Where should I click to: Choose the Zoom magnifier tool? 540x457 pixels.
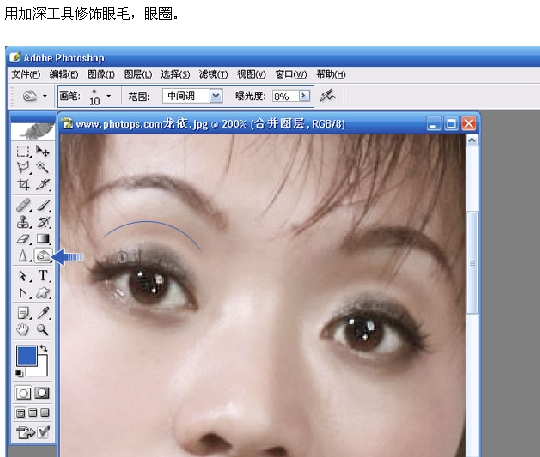point(43,330)
